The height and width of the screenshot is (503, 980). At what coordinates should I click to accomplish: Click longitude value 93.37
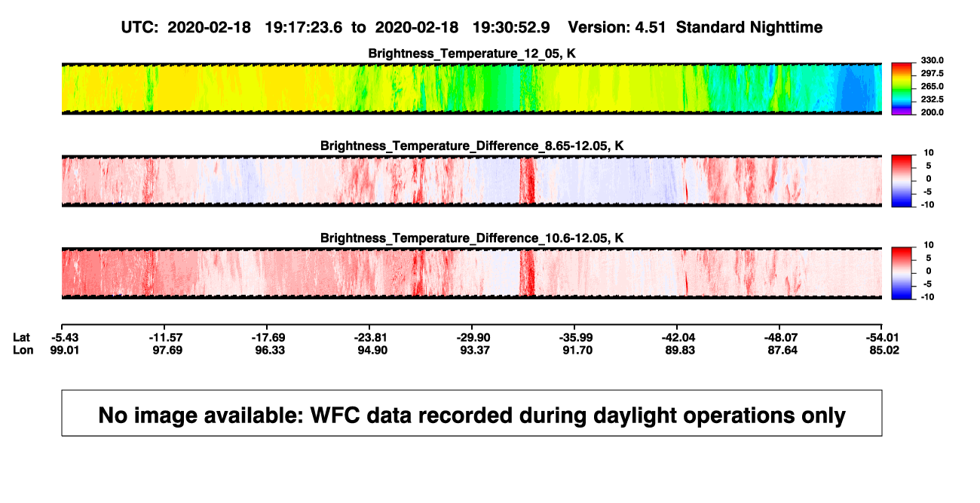click(x=475, y=350)
